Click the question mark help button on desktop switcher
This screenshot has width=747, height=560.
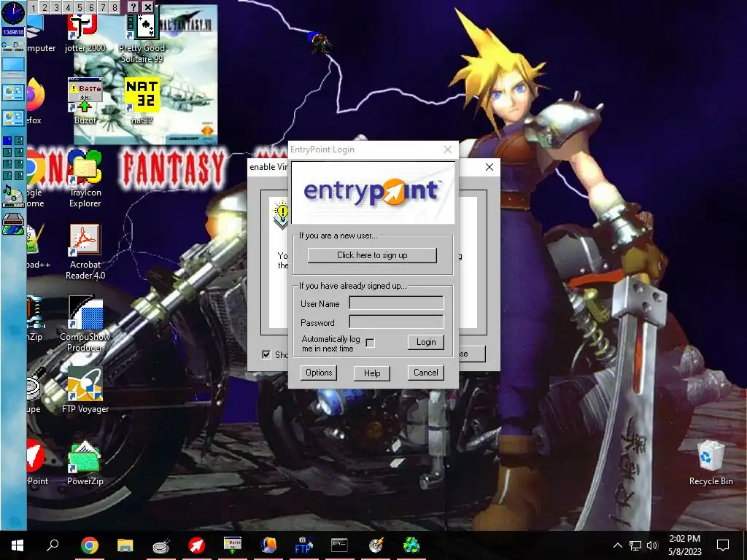pyautogui.click(x=133, y=7)
